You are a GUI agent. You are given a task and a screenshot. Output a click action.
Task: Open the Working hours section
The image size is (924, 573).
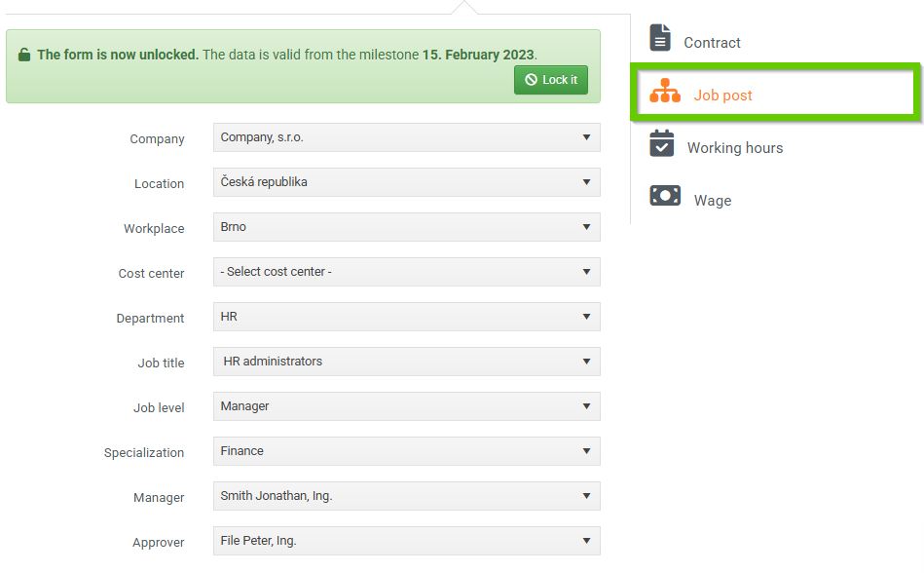point(734,148)
